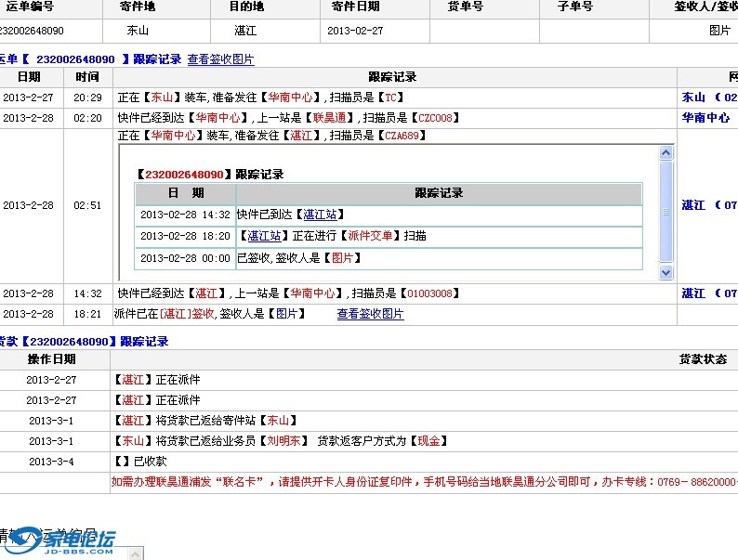Click 东山 network link in the 20:29 row
Screen dimensions: 738x560
tap(693, 98)
